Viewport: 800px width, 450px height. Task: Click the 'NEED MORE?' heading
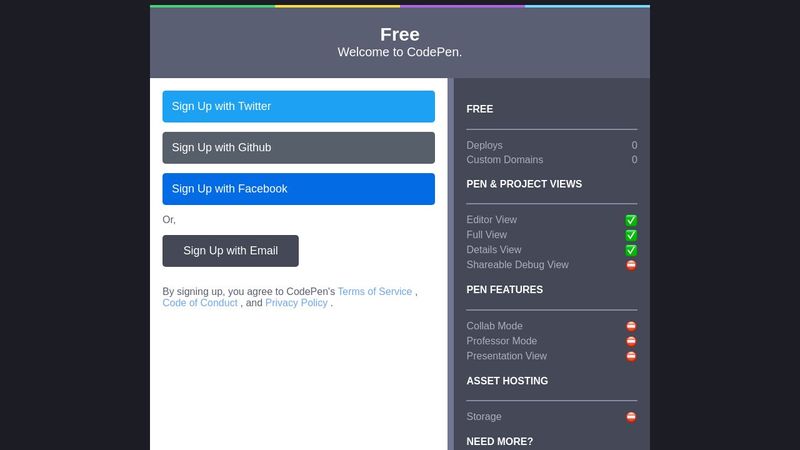[x=499, y=441]
